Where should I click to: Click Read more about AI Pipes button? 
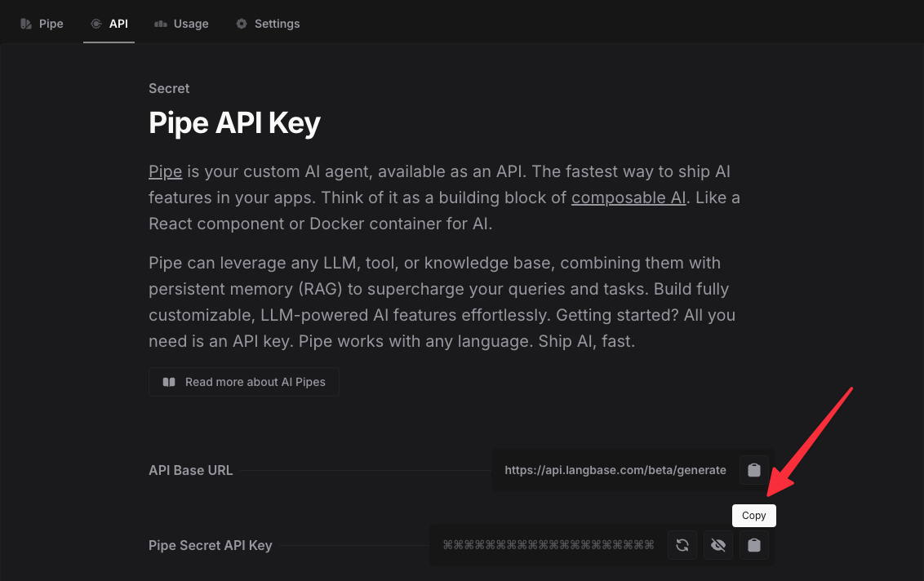[244, 382]
